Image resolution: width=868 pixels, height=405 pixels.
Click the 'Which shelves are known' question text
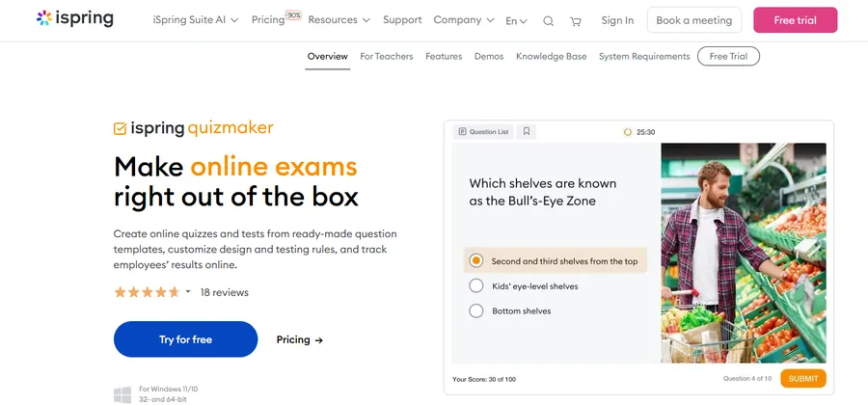(542, 183)
